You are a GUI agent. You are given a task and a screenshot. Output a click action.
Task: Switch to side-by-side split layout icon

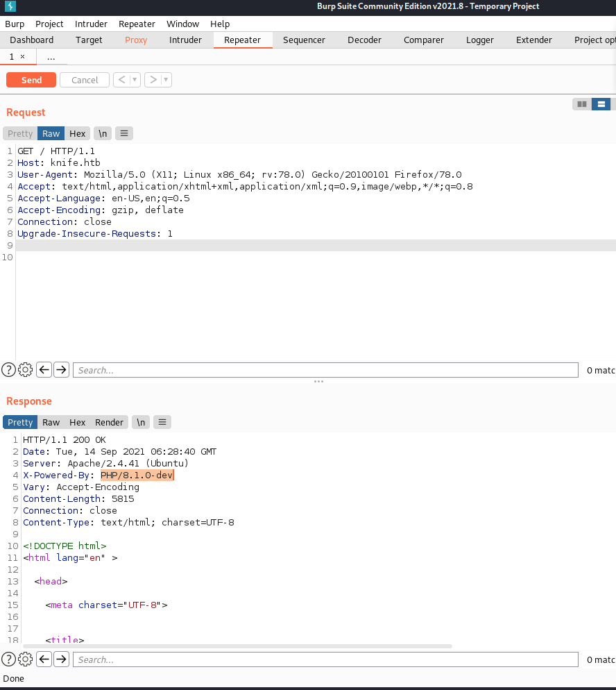582,104
